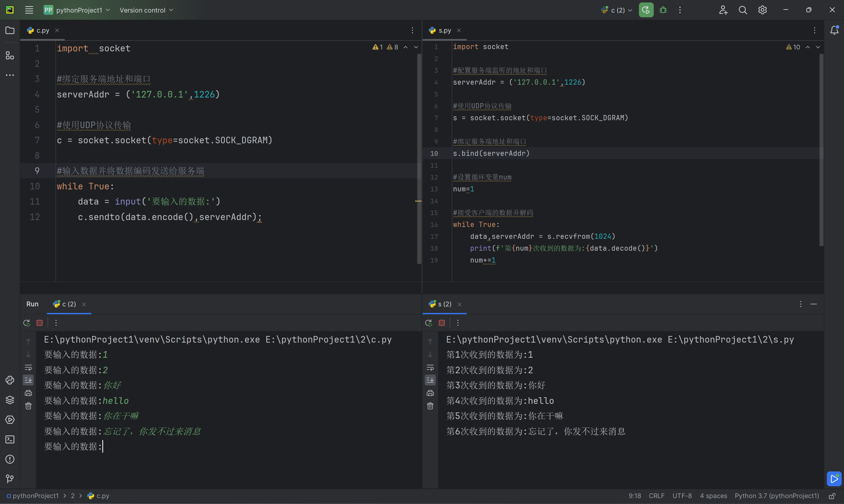Viewport: 844px width, 504px height.
Task: Change UTF-8 file encoding
Action: click(682, 496)
